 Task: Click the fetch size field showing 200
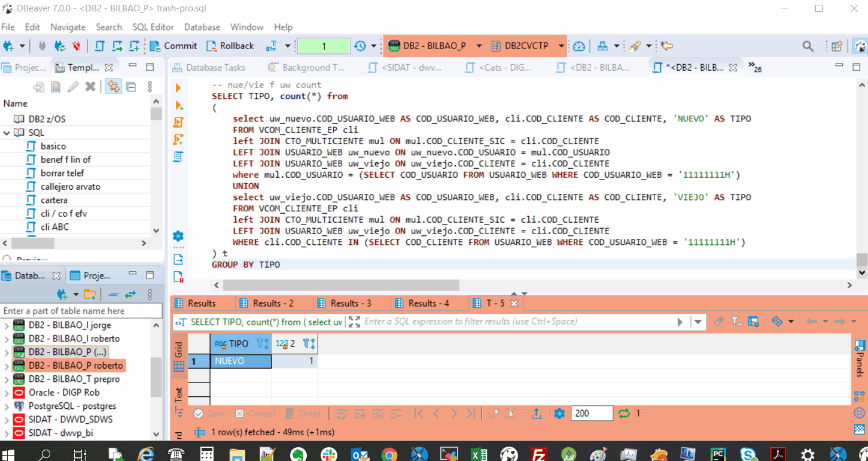592,413
